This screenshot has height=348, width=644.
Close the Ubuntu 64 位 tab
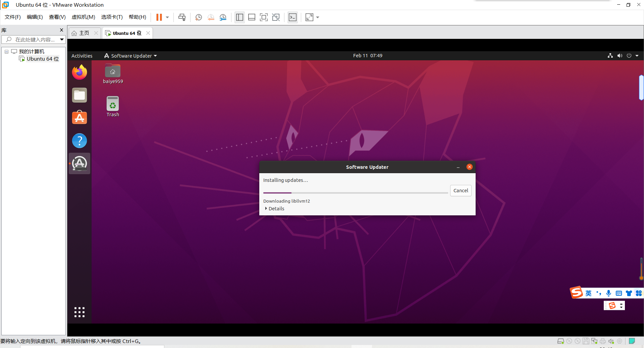pos(148,33)
